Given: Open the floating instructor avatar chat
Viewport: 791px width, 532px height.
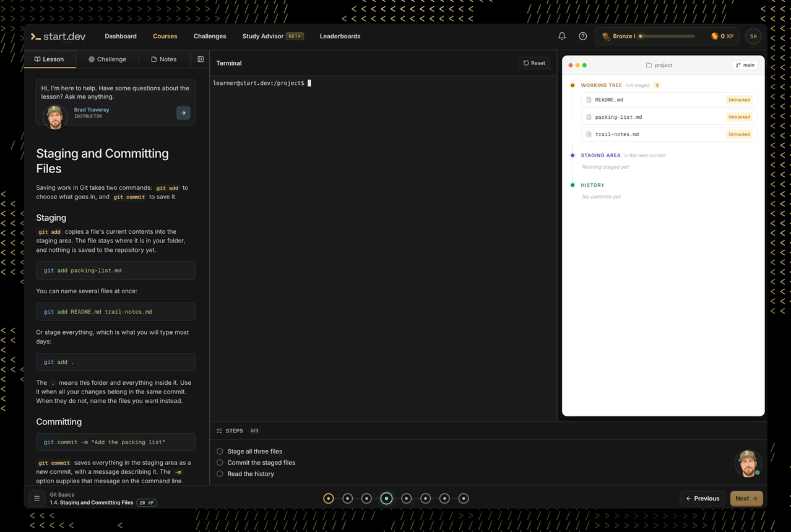Looking at the screenshot, I should click(x=748, y=463).
